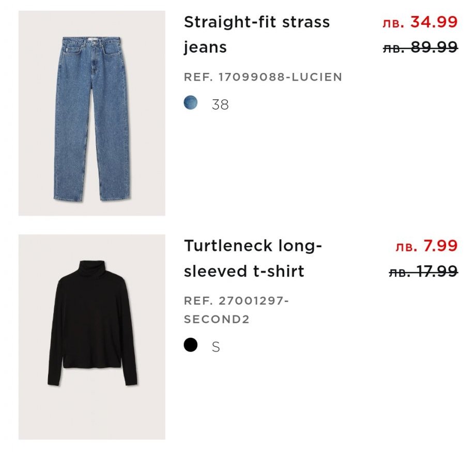The image size is (476, 452).
Task: Click the size S label
Action: [x=216, y=347]
